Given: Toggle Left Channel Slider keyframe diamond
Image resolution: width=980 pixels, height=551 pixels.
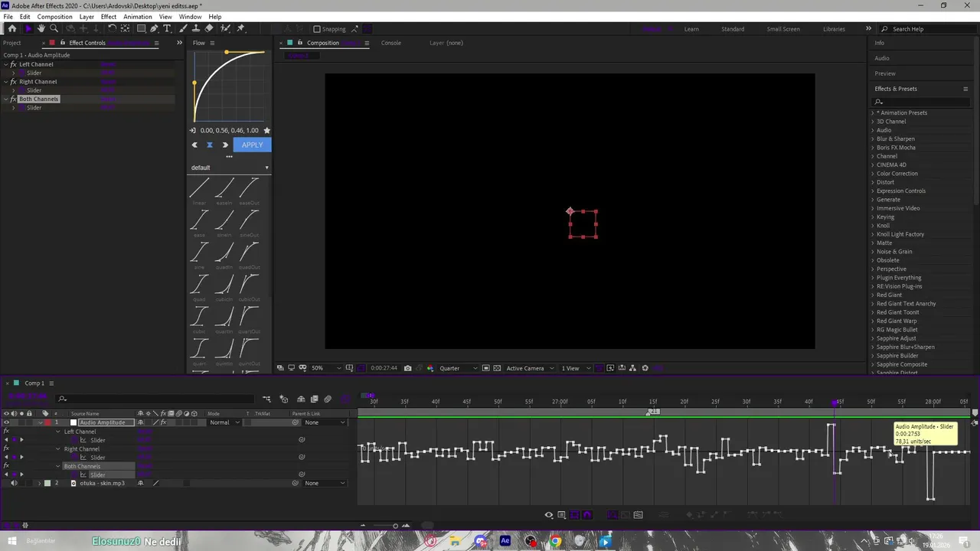Looking at the screenshot, I should [14, 440].
